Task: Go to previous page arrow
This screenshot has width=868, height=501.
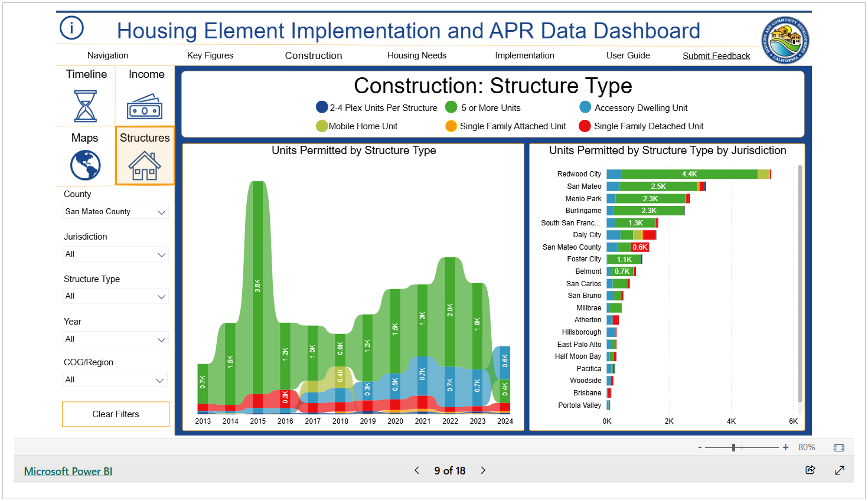Action: 417,470
